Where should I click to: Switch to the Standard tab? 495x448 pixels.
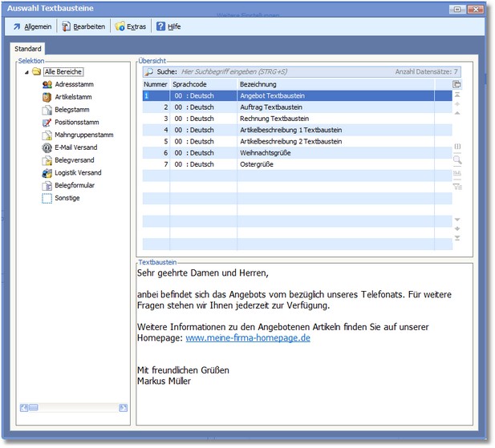(x=28, y=49)
